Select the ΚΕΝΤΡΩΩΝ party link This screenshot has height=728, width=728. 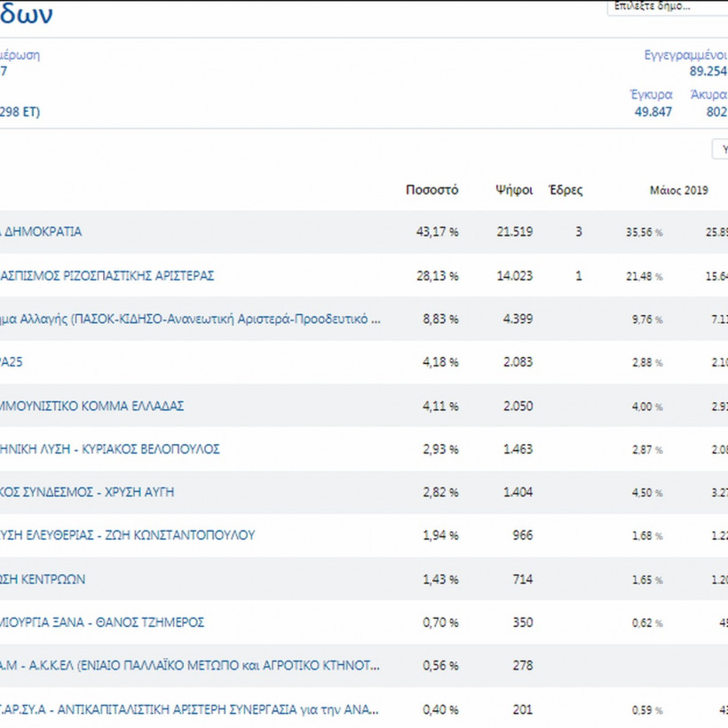tap(43, 580)
